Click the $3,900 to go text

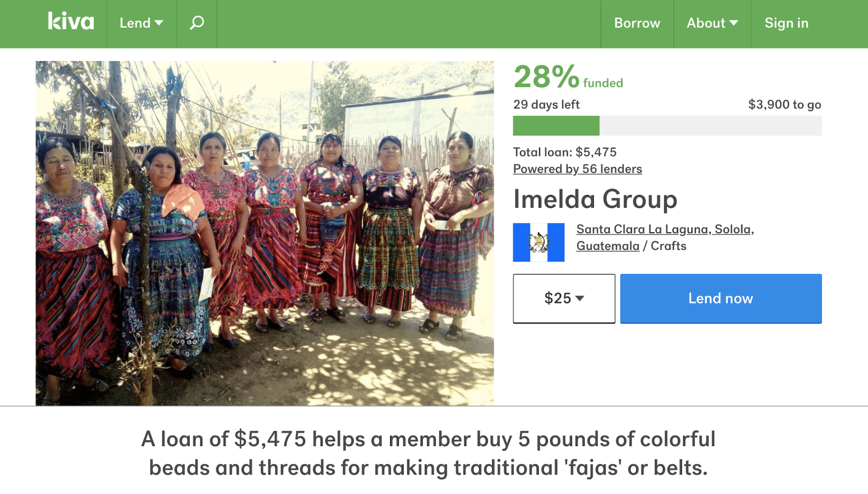784,104
